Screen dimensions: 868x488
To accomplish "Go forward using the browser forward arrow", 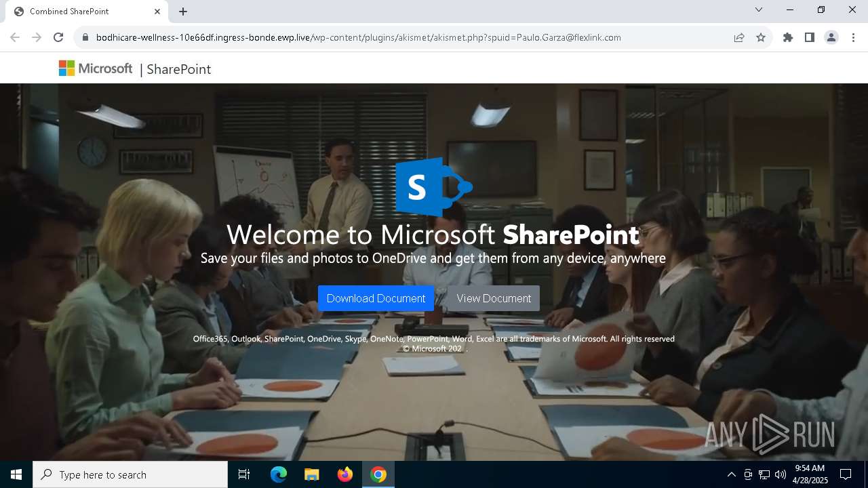I will (37, 37).
